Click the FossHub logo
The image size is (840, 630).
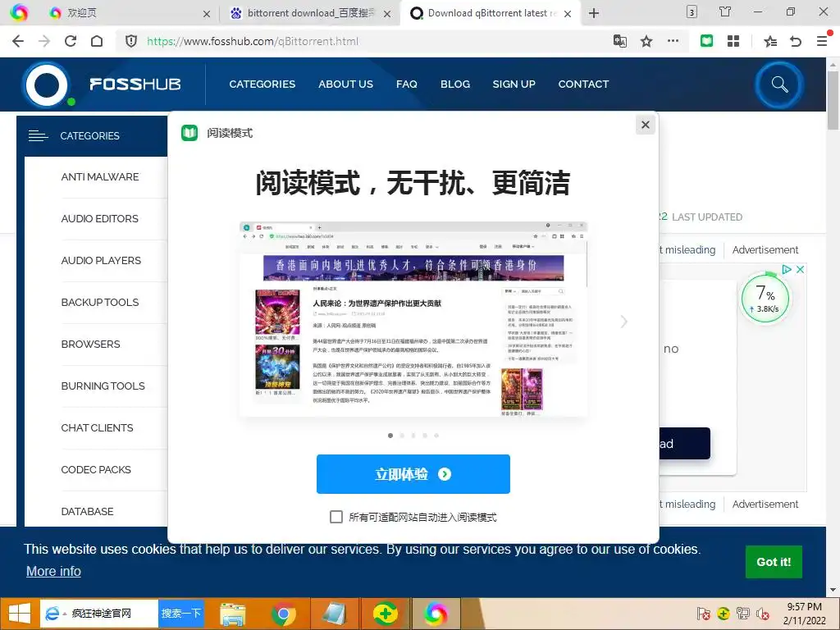click(103, 84)
